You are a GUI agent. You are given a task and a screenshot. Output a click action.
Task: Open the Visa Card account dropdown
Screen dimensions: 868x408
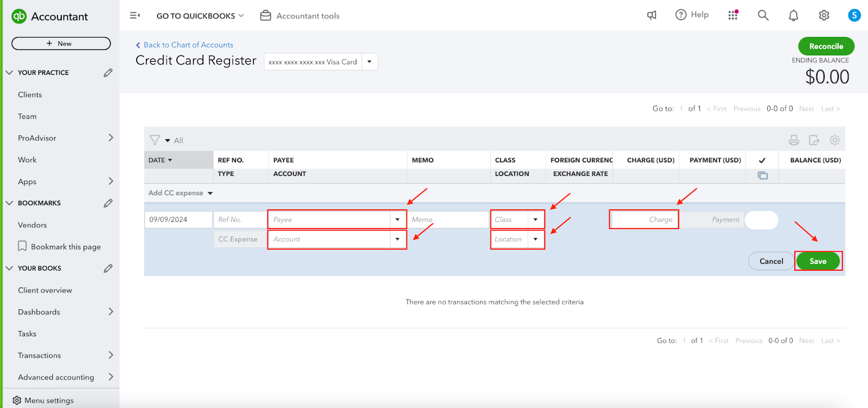tap(369, 62)
